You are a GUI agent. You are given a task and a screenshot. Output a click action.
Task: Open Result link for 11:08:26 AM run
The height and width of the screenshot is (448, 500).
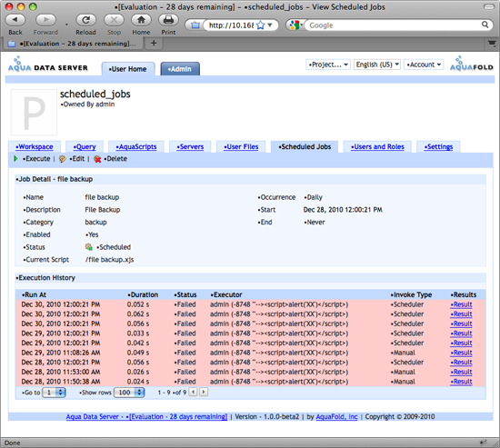point(461,353)
